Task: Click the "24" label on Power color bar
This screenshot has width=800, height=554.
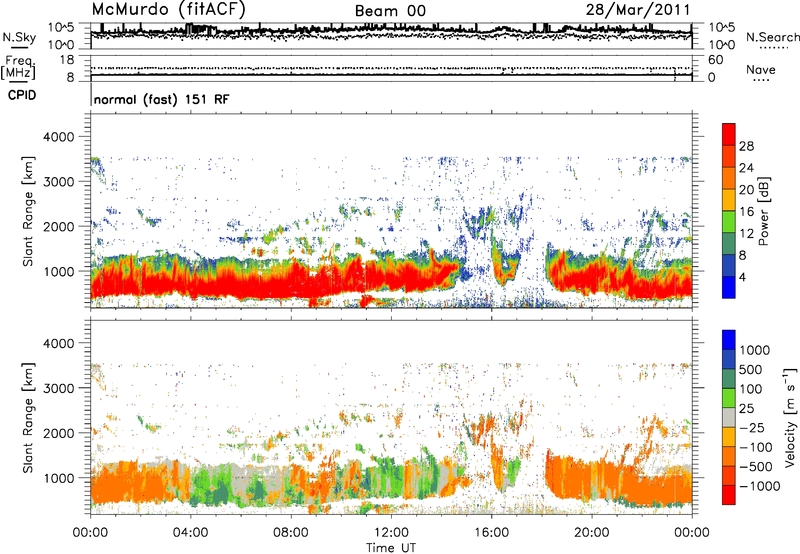Action: tap(746, 168)
